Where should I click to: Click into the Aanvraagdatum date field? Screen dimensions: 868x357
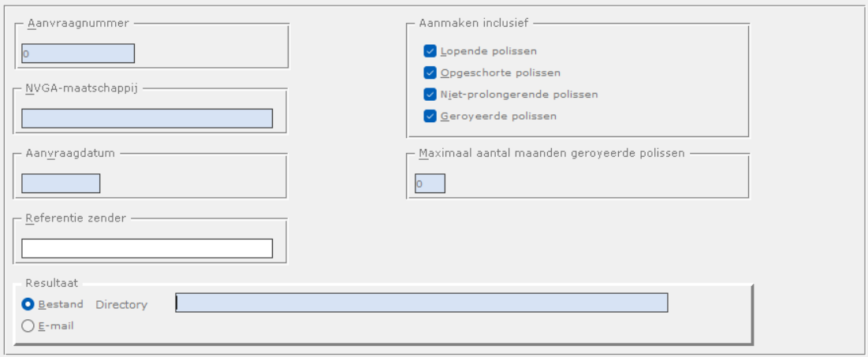pos(61,183)
